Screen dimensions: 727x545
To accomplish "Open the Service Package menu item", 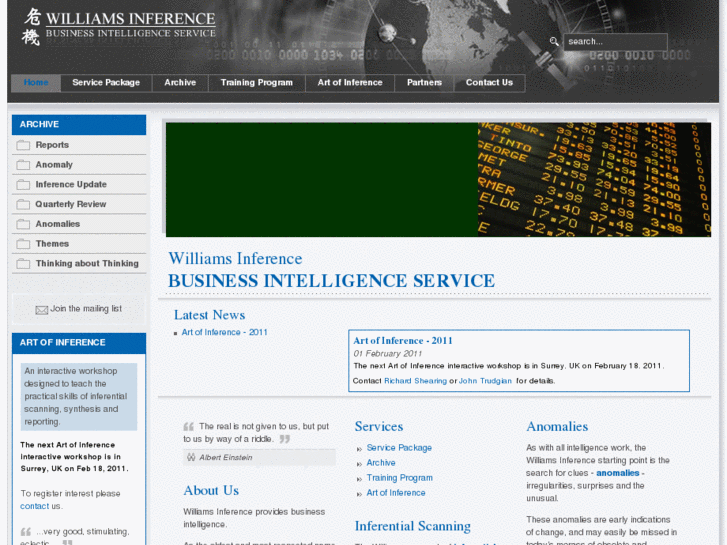I will [x=106, y=83].
